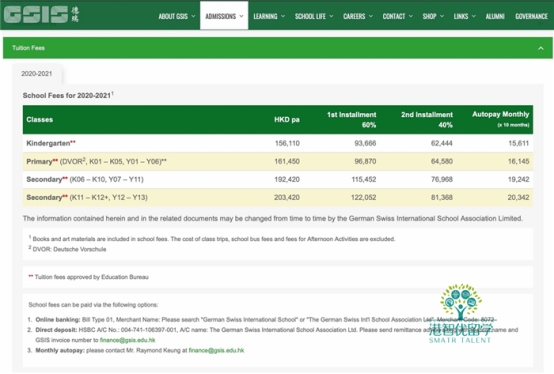Select the Kindergarten fee row

278,143
